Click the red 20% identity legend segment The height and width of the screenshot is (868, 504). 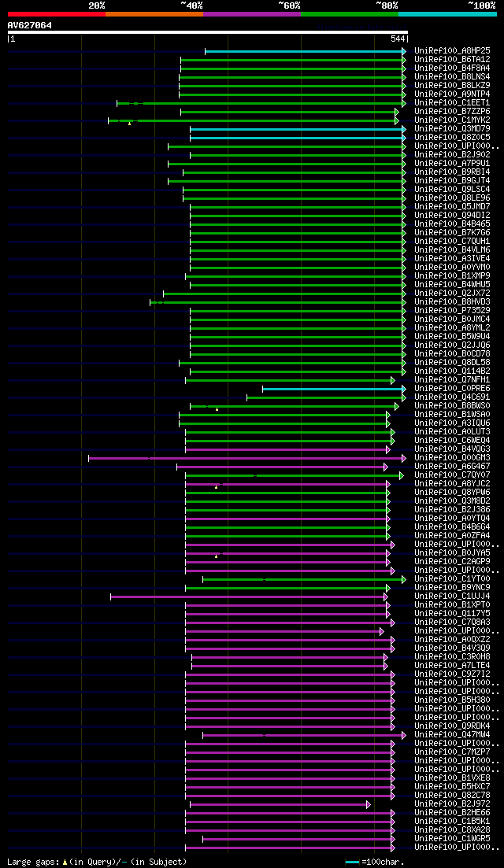point(57,14)
